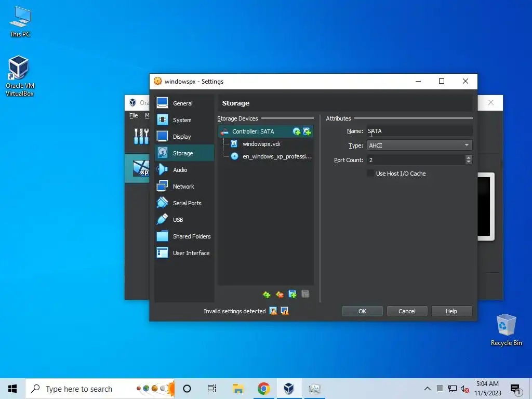The height and width of the screenshot is (399, 532).
Task: Launch Google Chrome from taskbar
Action: click(263, 389)
